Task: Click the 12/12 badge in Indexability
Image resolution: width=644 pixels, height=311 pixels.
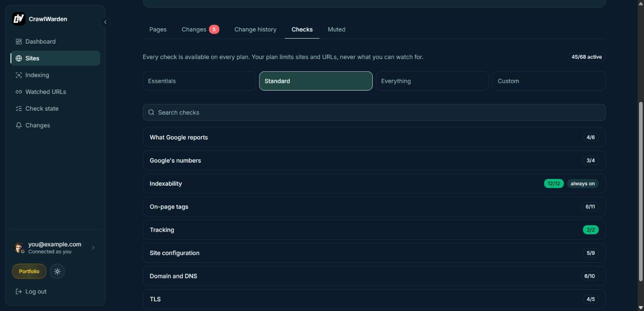Action: pyautogui.click(x=553, y=184)
